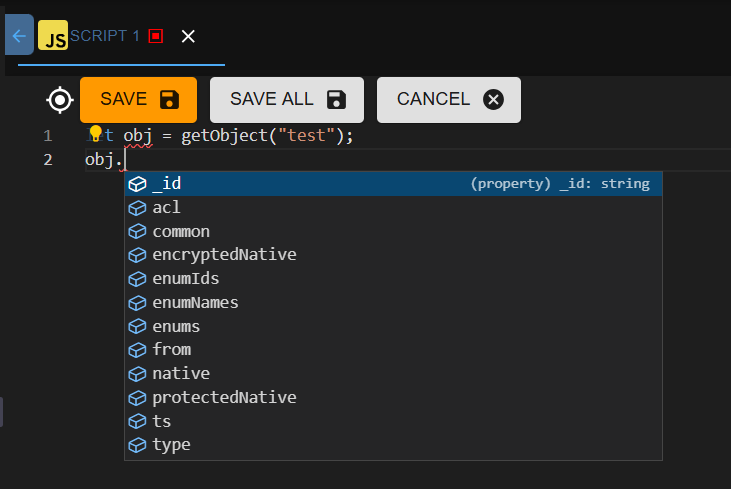The height and width of the screenshot is (489, 731).
Task: Click the property cube icon beside ts
Action: 137,422
